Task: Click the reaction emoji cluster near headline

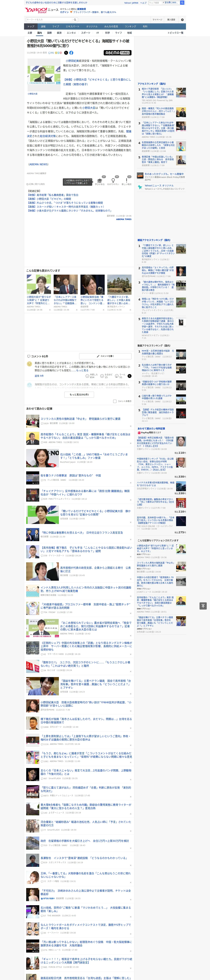Action: tap(59, 53)
